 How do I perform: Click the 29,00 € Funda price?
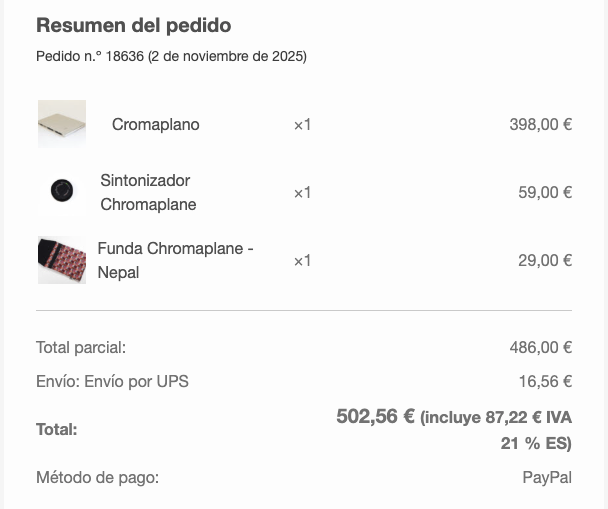(545, 261)
